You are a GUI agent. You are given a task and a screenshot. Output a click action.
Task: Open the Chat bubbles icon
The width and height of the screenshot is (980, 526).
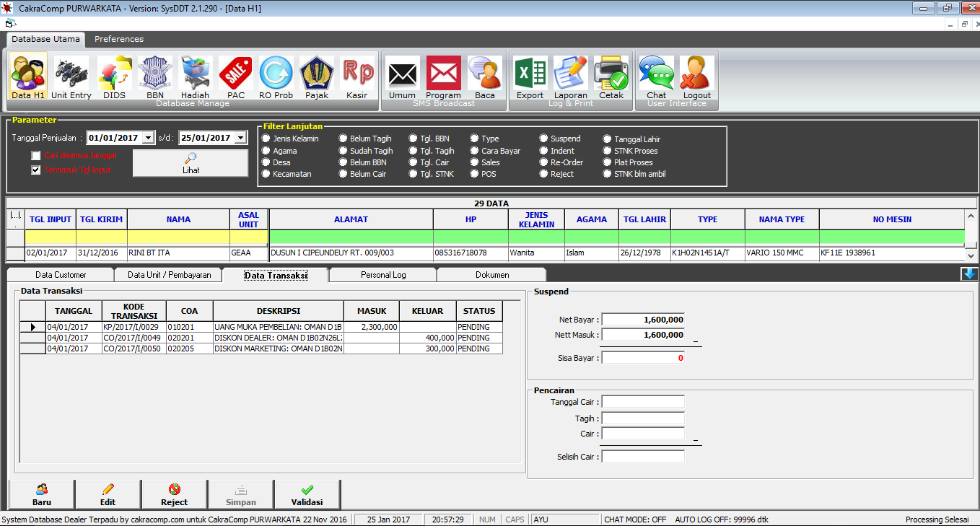656,75
